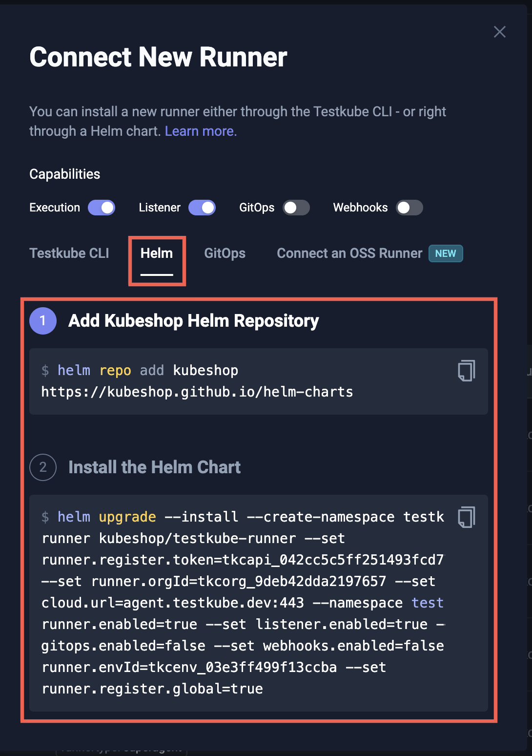Click the NEW badge beside OSS Runner
The width and height of the screenshot is (532, 756).
point(446,253)
